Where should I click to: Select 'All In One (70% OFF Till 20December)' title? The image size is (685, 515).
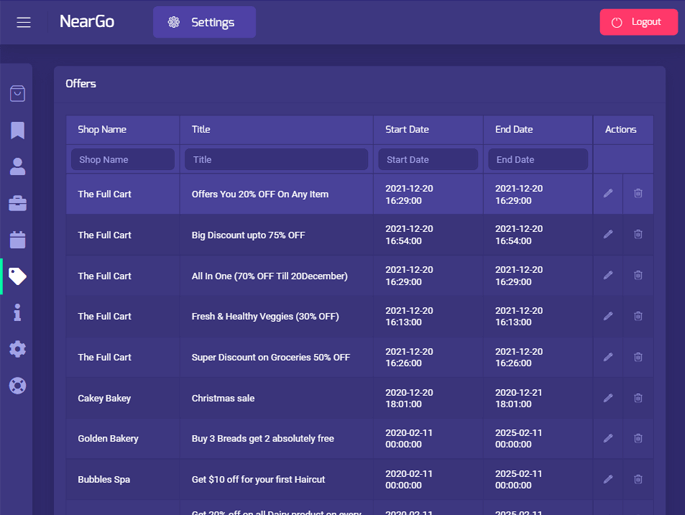270,276
